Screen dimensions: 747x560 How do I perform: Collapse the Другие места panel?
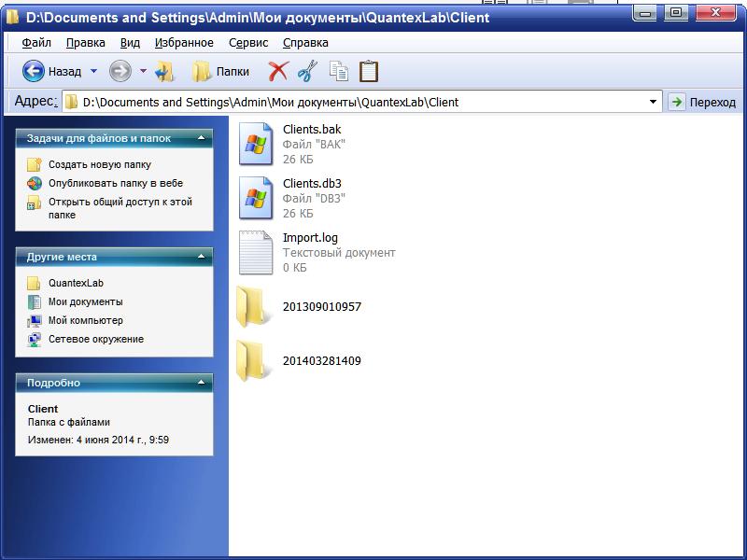(x=201, y=257)
